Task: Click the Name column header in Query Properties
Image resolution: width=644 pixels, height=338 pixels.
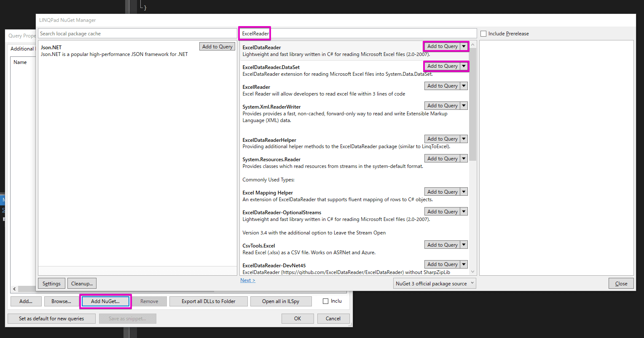Action: pyautogui.click(x=20, y=62)
